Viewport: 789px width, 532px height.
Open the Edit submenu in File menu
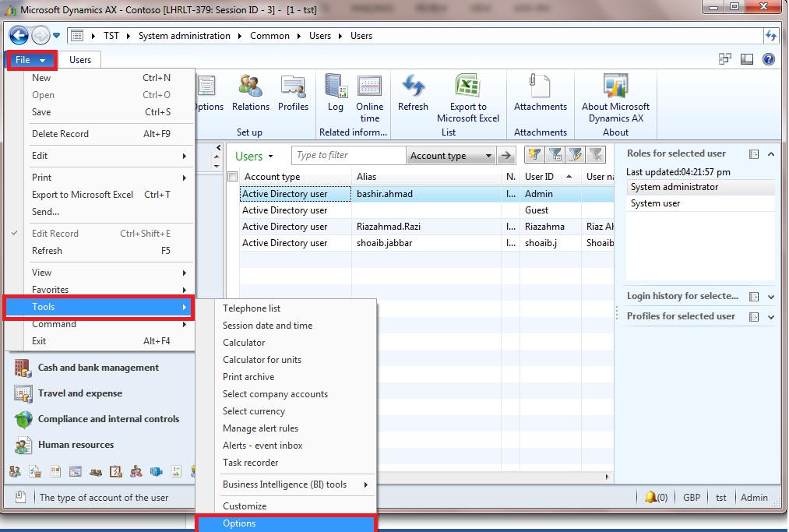pyautogui.click(x=109, y=156)
